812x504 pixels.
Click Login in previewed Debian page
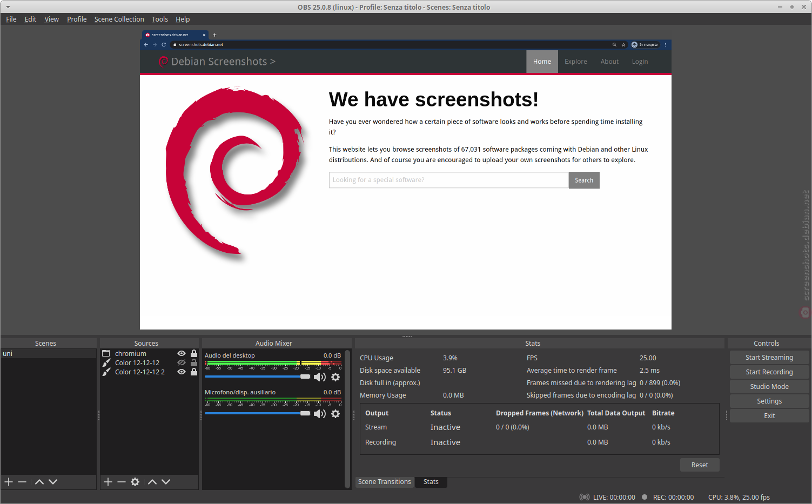click(x=640, y=62)
